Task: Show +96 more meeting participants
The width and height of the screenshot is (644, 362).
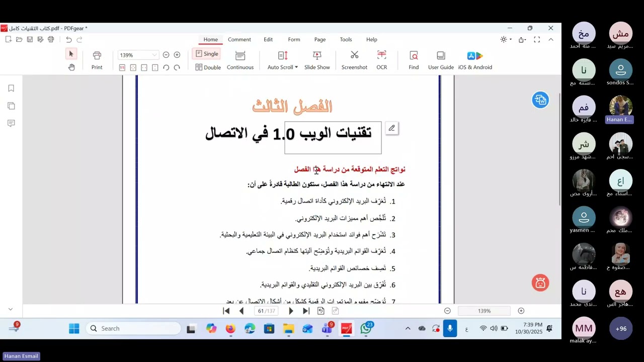Action: [x=621, y=328]
